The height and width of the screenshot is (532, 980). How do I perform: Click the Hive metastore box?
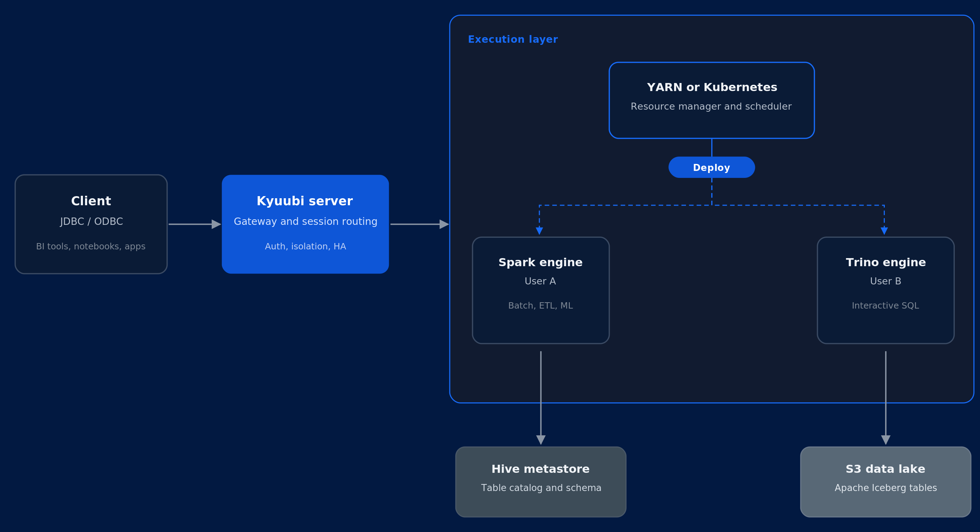pos(541,482)
